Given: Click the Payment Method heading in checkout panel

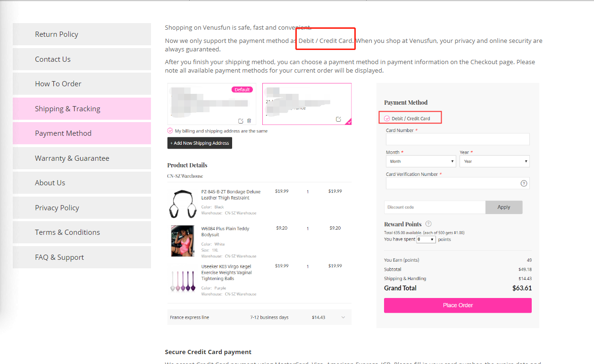Looking at the screenshot, I should (406, 102).
